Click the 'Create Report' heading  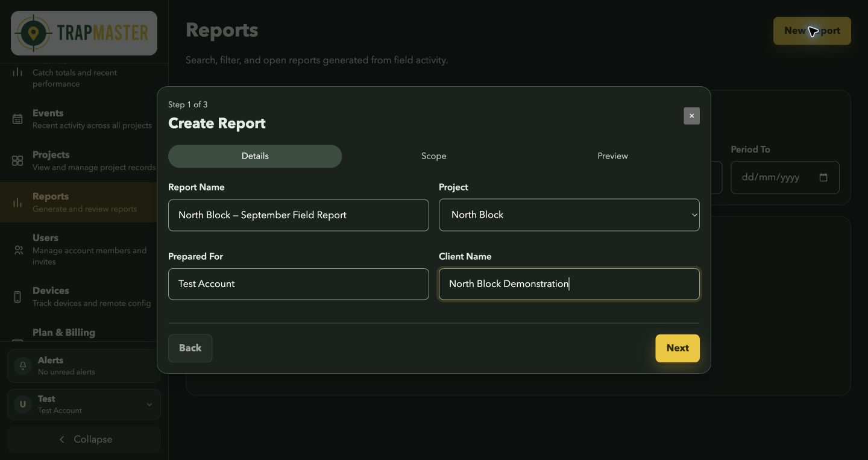pyautogui.click(x=217, y=123)
